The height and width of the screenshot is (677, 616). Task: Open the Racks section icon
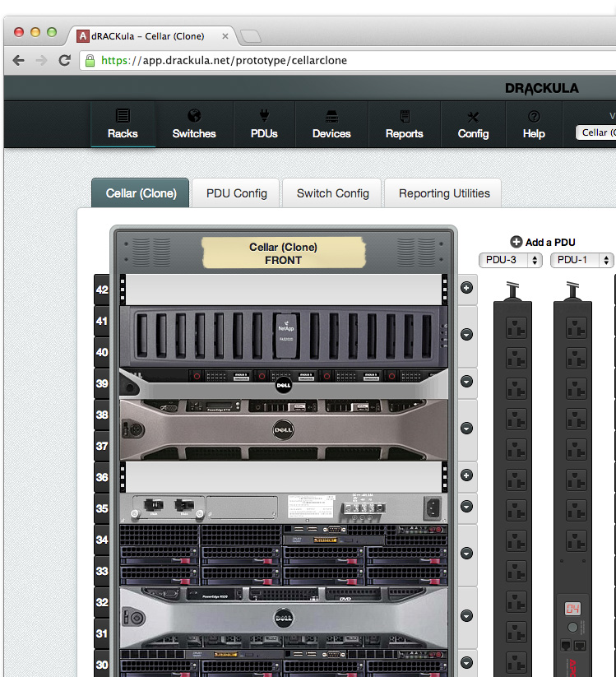pyautogui.click(x=123, y=116)
